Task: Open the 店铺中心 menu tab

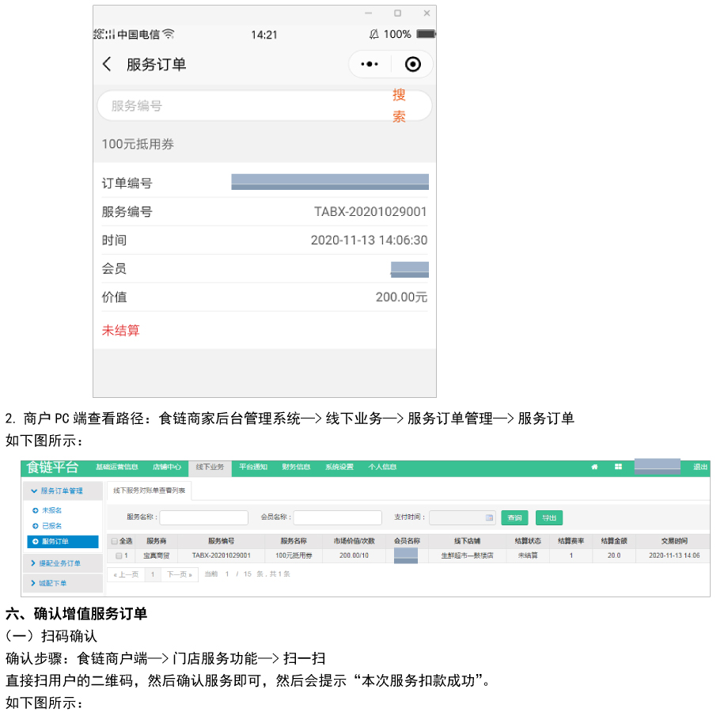Action: tap(167, 468)
